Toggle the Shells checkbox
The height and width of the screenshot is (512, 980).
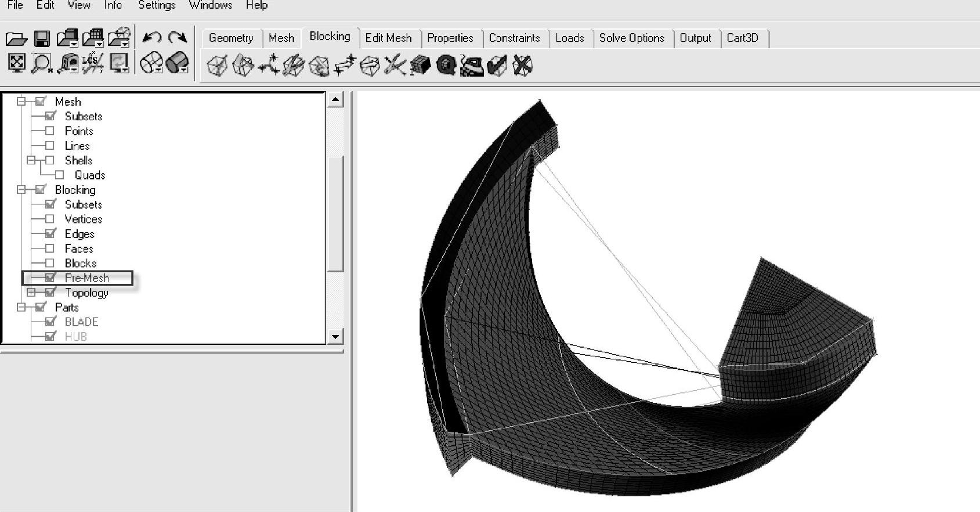(x=50, y=160)
